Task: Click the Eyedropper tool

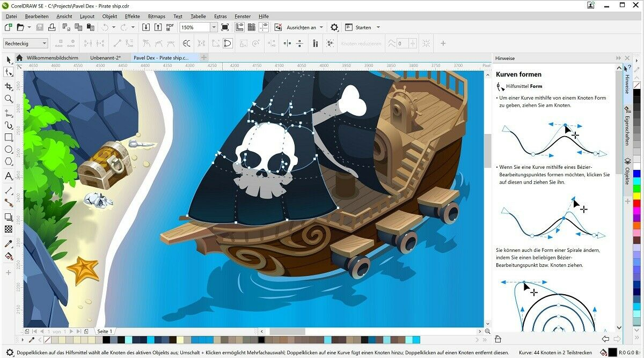Action: point(9,244)
